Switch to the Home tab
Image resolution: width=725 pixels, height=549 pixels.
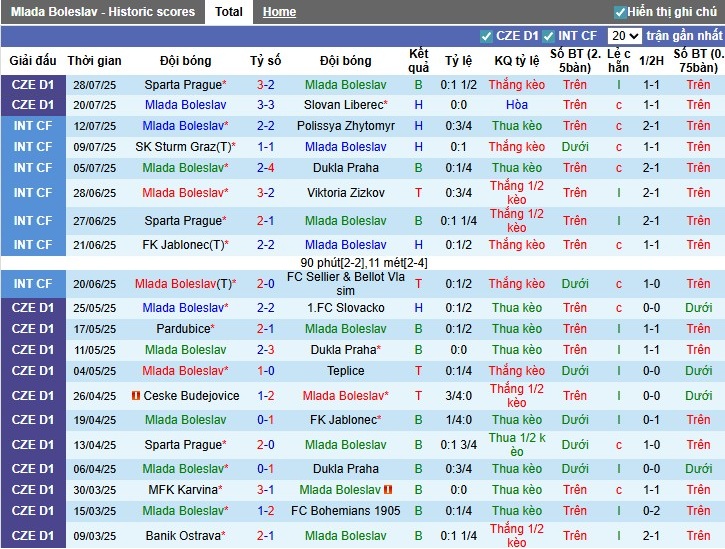pyautogui.click(x=279, y=12)
